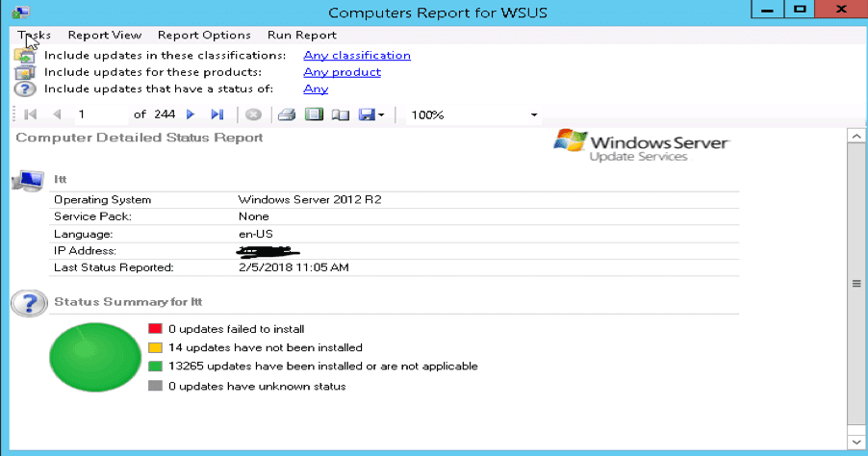Click the Stop rendering icon
The image size is (868, 456).
click(253, 114)
